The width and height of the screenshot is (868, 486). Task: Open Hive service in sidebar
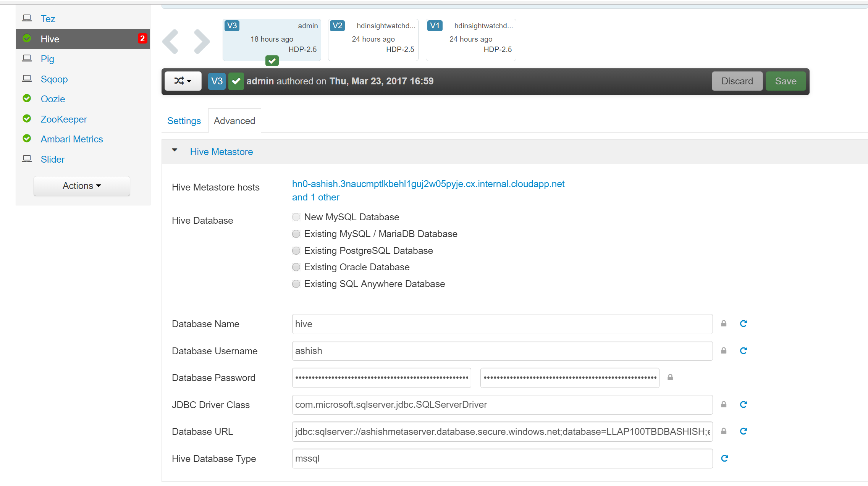tap(50, 39)
